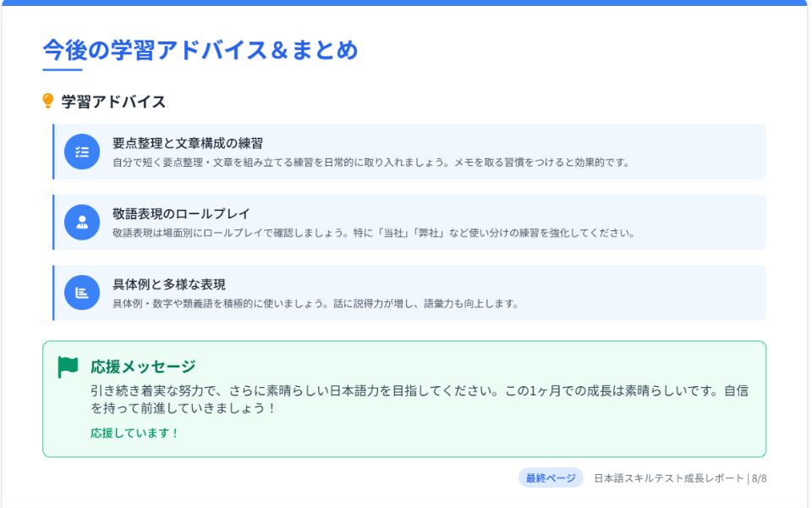Open the 要点整理と文章構成の練習 card title
Screen dimensions: 812x508
[193, 143]
